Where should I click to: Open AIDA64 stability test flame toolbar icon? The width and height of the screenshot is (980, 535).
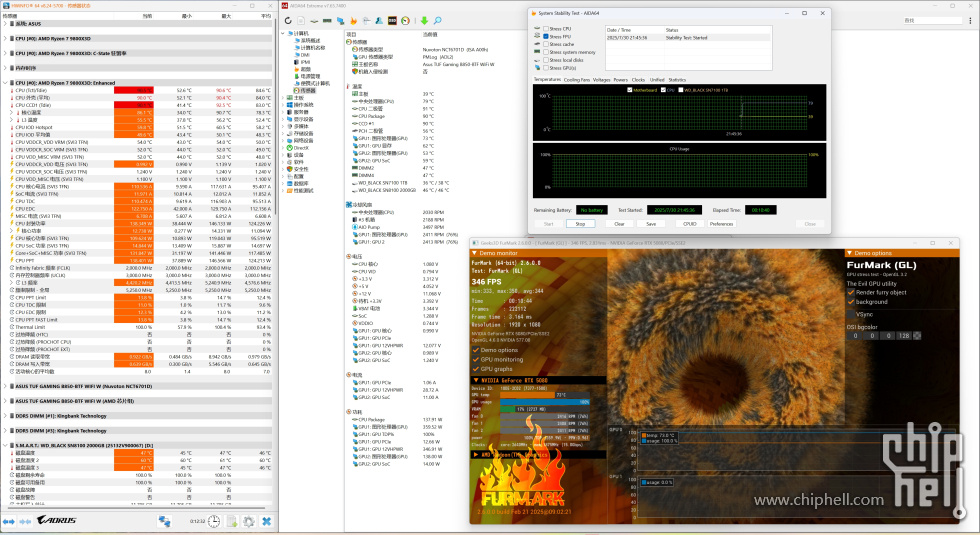pos(354,21)
